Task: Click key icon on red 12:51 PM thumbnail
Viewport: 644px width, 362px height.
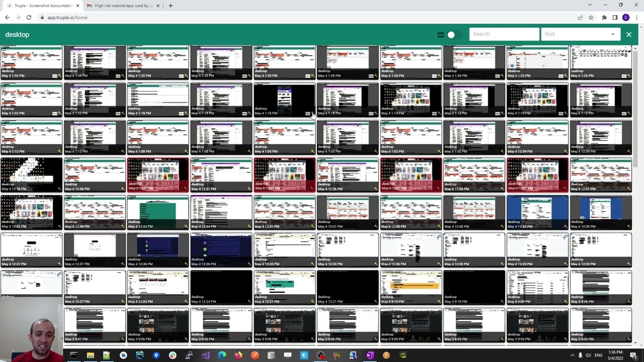Action: (565, 189)
